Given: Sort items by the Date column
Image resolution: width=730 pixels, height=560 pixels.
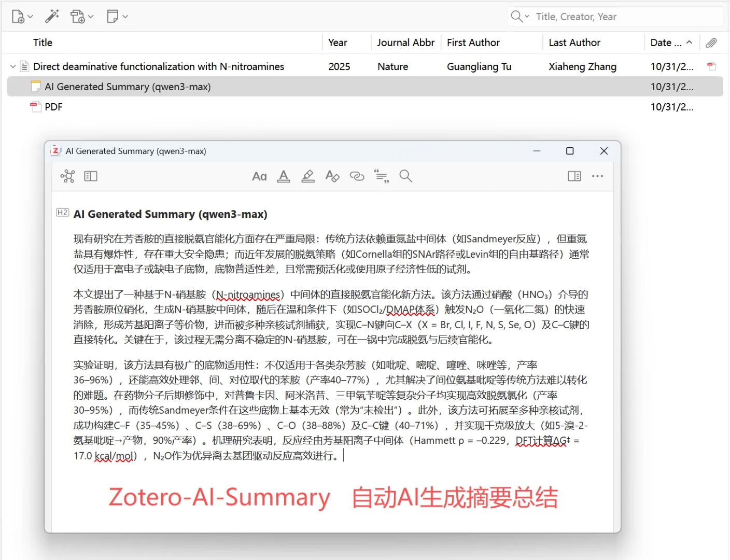Looking at the screenshot, I should 666,42.
